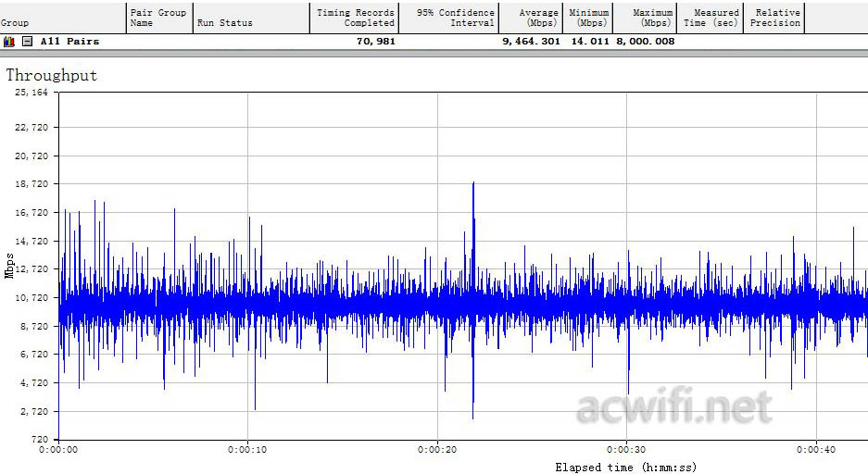This screenshot has height=474, width=868.
Task: Select the 70,981 timing records value
Action: [x=376, y=42]
